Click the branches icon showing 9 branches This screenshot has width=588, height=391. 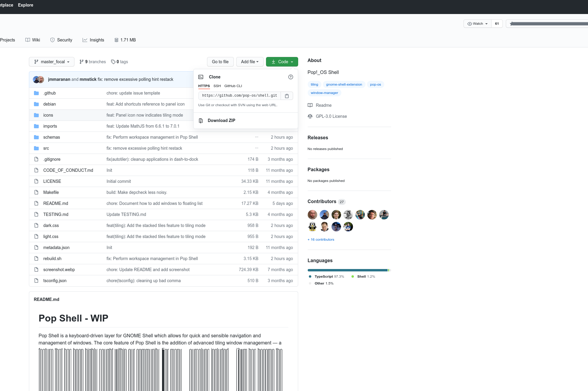pos(82,62)
